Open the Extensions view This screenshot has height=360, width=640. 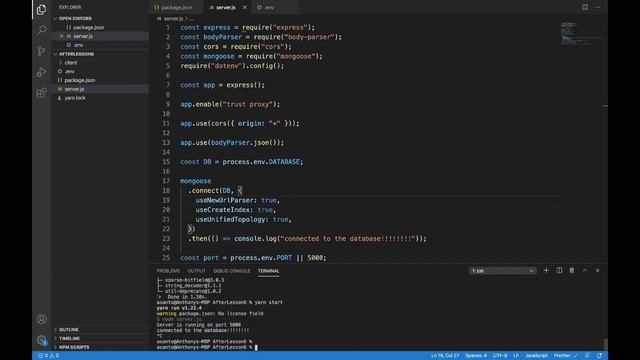point(41,93)
